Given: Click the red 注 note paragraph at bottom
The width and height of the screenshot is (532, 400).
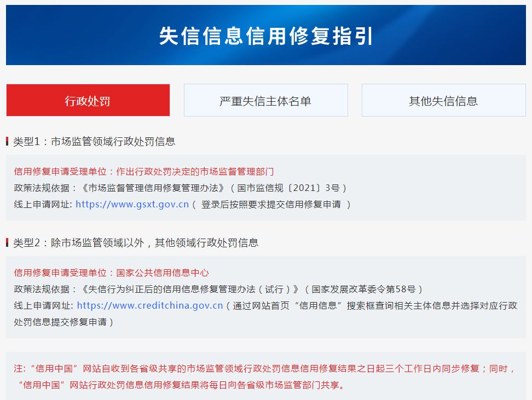Looking at the screenshot, I should coord(265,376).
